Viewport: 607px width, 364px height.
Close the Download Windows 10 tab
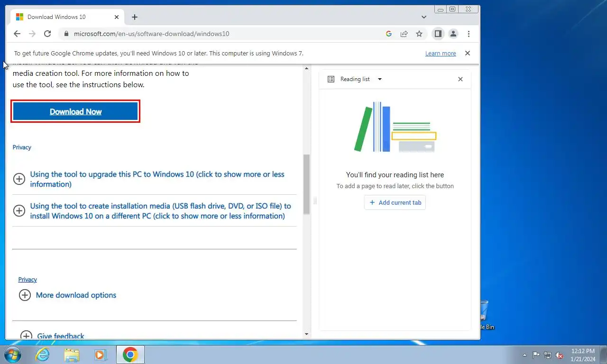pos(117,17)
